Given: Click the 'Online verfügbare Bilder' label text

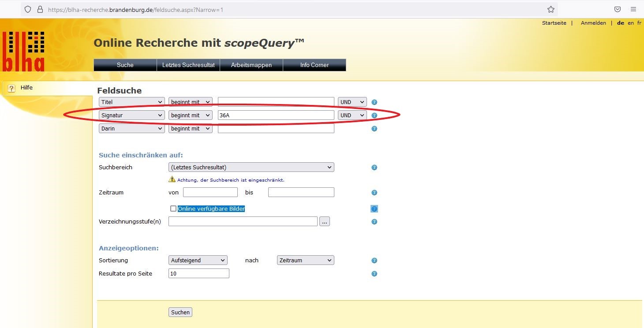Looking at the screenshot, I should [211, 209].
